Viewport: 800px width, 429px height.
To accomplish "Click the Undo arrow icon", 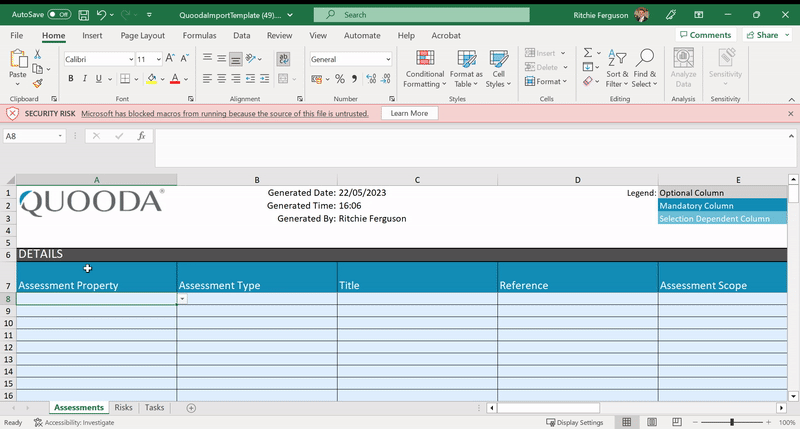I will [101, 15].
